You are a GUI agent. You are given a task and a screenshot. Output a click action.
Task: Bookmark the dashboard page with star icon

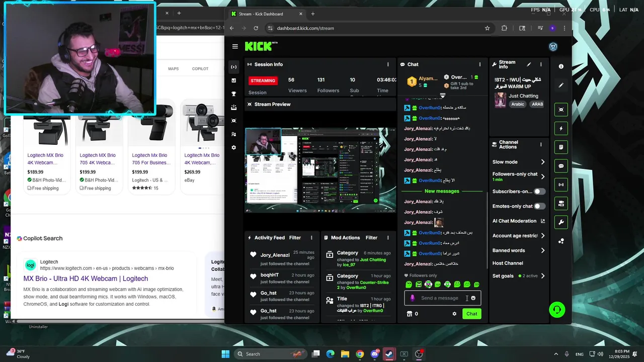(487, 28)
